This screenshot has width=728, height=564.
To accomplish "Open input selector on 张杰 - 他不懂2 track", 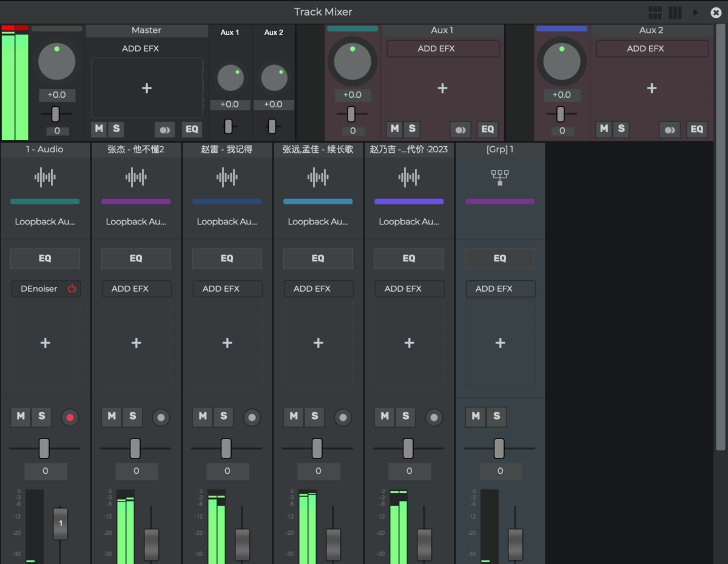I will point(136,222).
